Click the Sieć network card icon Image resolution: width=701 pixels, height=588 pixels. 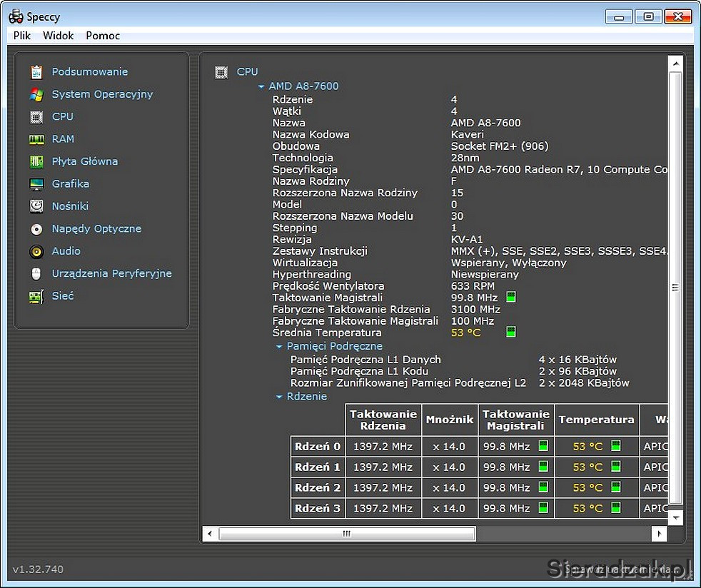coord(36,296)
